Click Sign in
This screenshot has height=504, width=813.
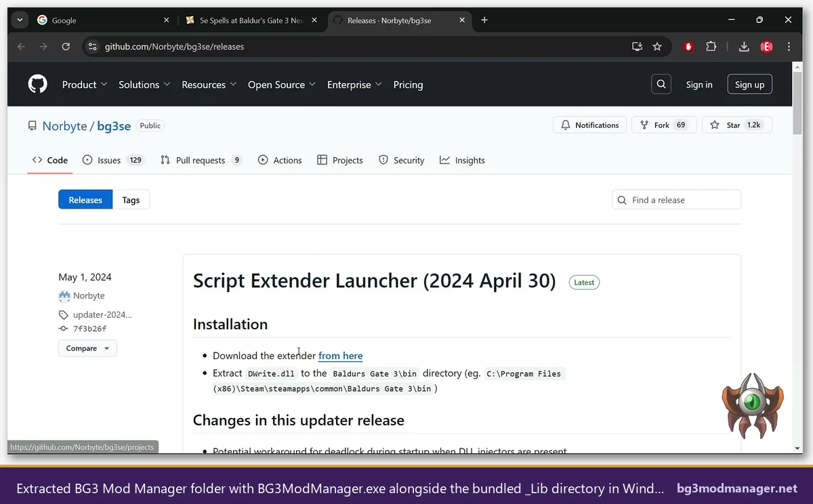pos(699,85)
